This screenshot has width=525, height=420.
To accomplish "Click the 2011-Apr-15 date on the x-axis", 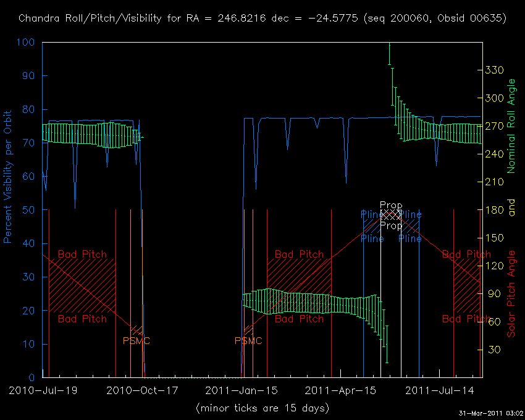I will 342,390.
